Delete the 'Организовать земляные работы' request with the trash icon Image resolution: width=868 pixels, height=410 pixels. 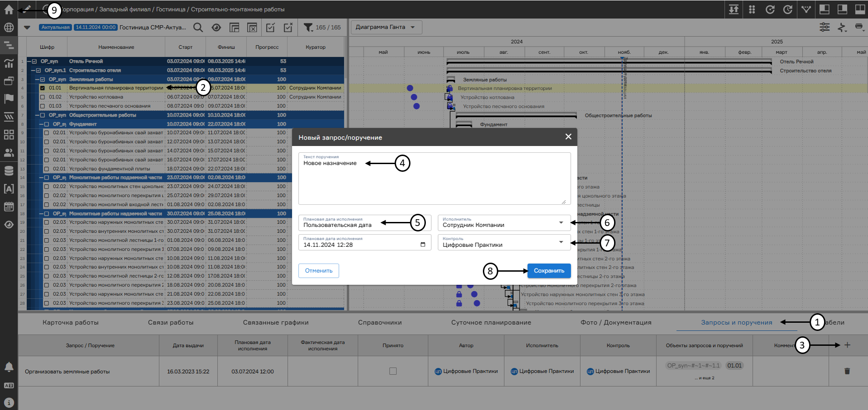(847, 371)
